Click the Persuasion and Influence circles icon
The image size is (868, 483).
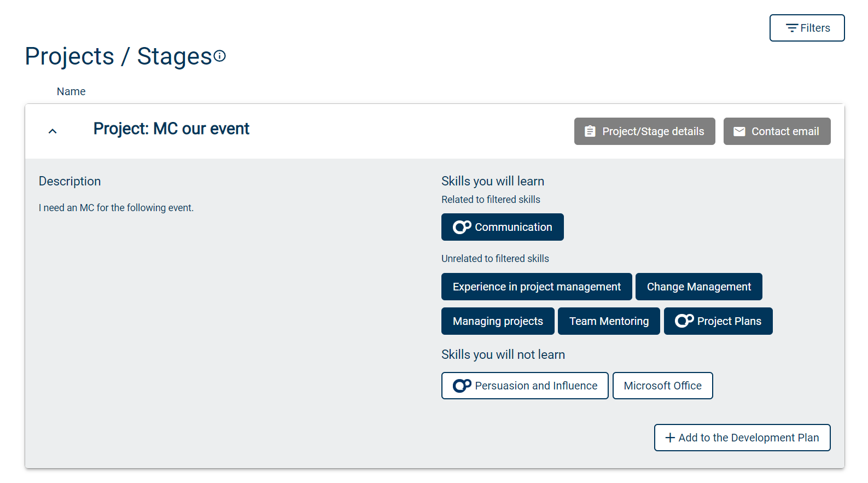tap(462, 386)
